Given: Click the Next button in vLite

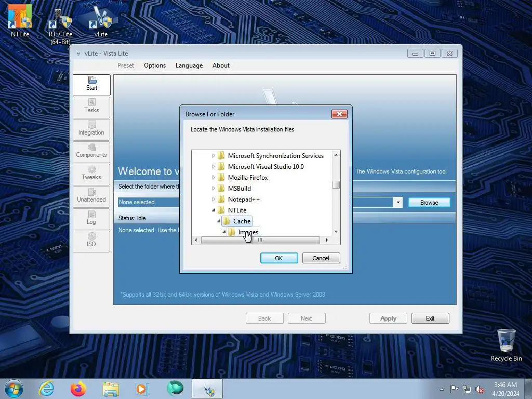Looking at the screenshot, I should tap(307, 318).
